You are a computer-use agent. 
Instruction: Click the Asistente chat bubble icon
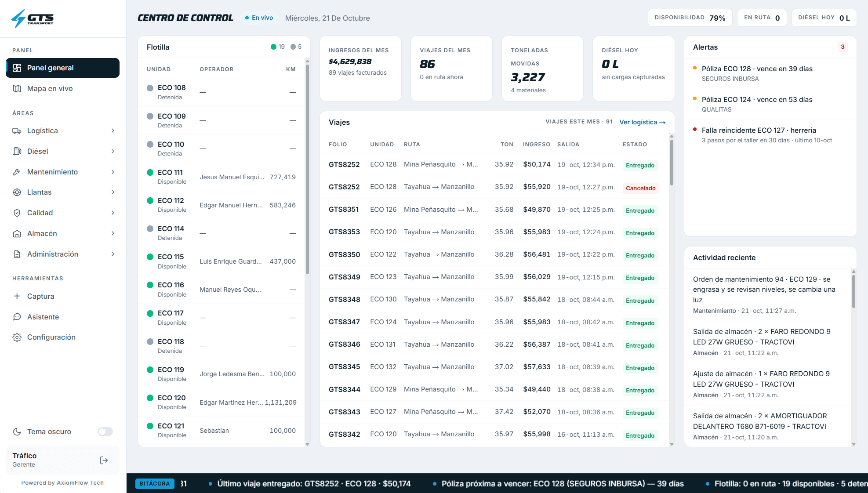point(17,317)
